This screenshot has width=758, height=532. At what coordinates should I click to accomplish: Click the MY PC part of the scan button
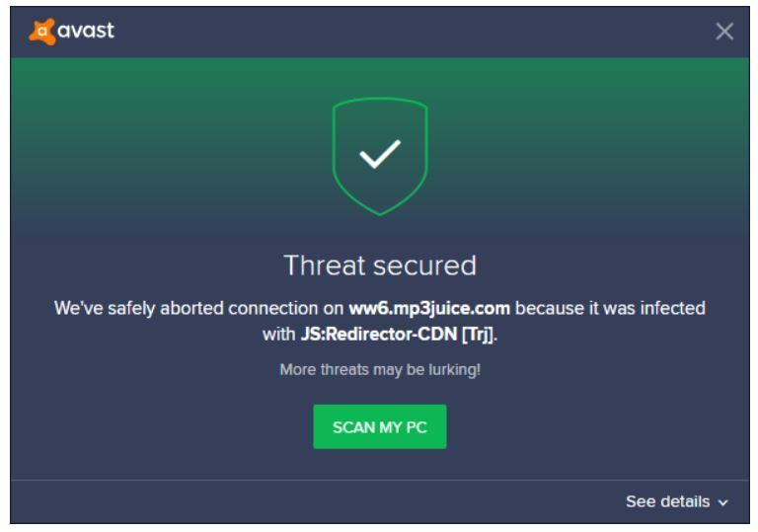point(403,427)
